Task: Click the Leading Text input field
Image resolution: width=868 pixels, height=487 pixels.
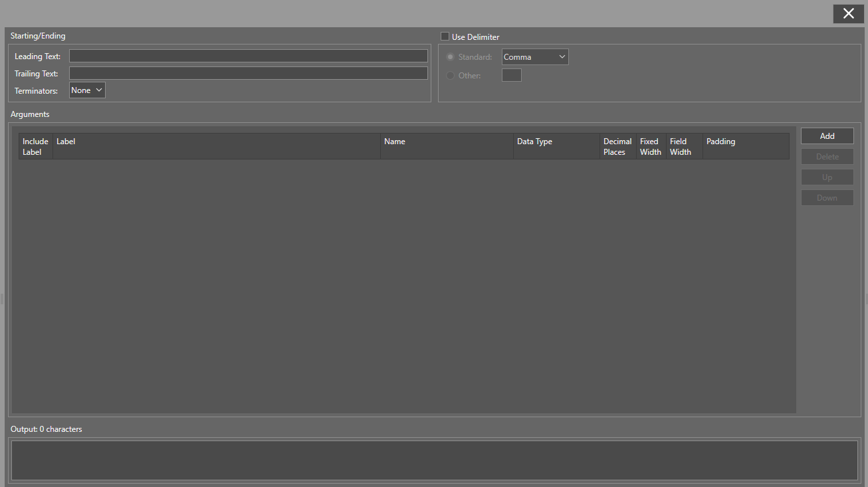Action: pyautogui.click(x=248, y=56)
